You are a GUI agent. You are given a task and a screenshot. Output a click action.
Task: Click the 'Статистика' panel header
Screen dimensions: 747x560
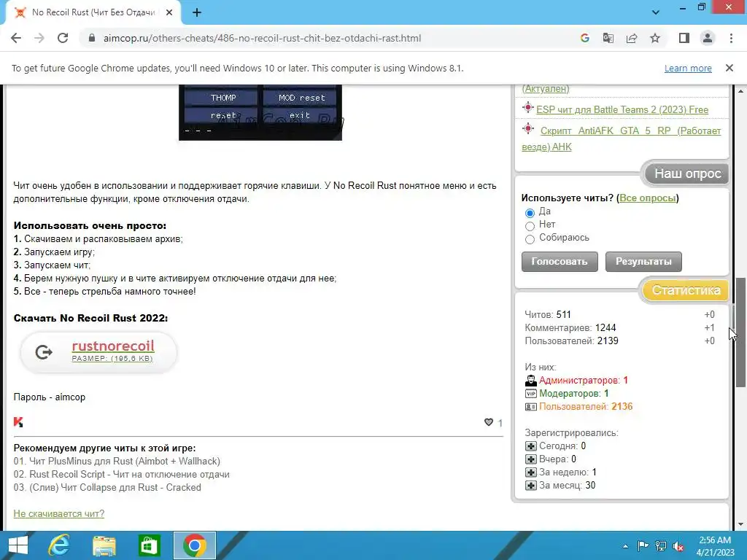pyautogui.click(x=686, y=290)
